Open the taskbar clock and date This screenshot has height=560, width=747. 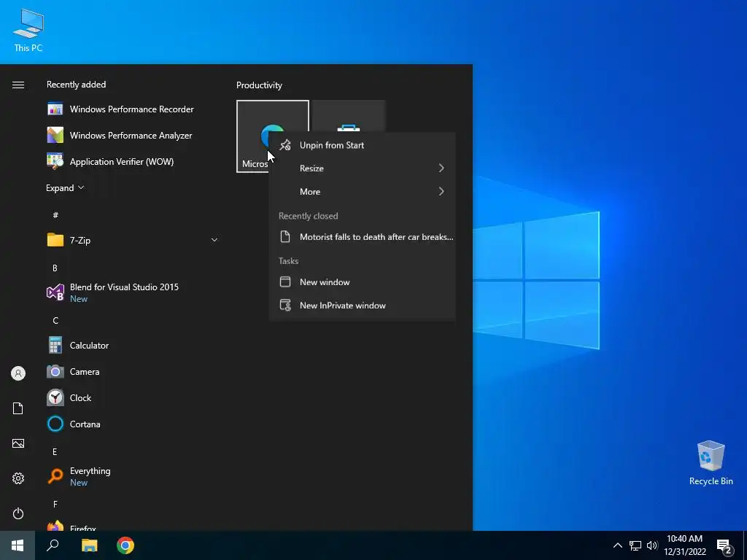pos(684,545)
